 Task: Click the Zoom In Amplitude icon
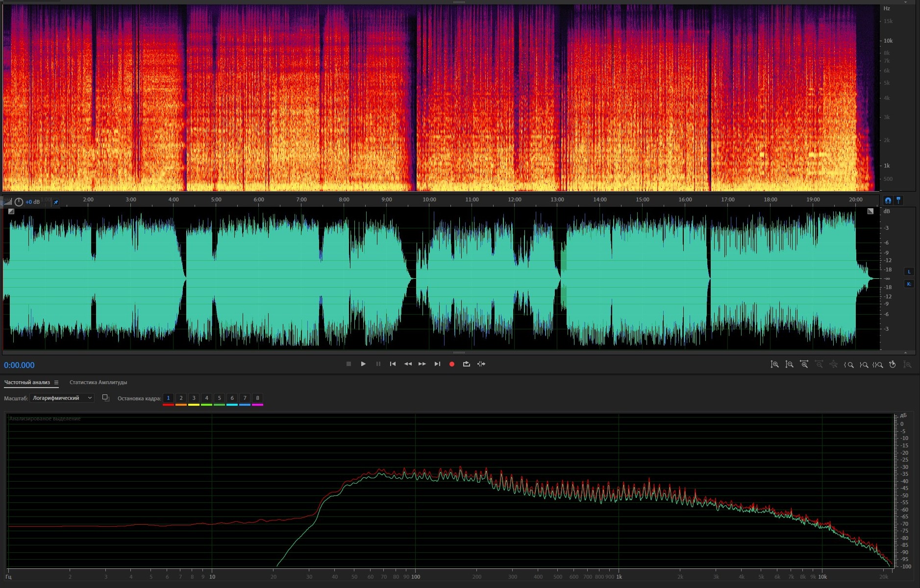(x=774, y=365)
